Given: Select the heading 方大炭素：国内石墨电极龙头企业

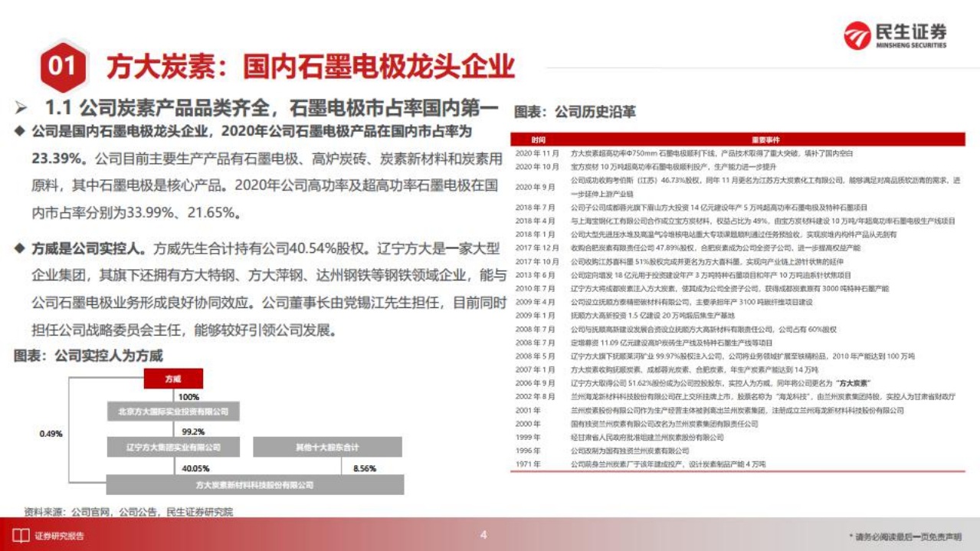Looking at the screenshot, I should [312, 66].
